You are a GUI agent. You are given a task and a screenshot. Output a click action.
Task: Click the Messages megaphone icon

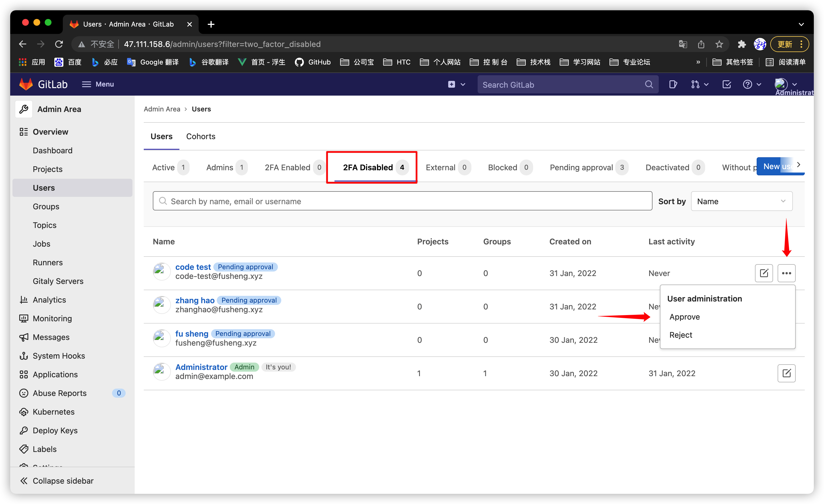[x=24, y=337]
